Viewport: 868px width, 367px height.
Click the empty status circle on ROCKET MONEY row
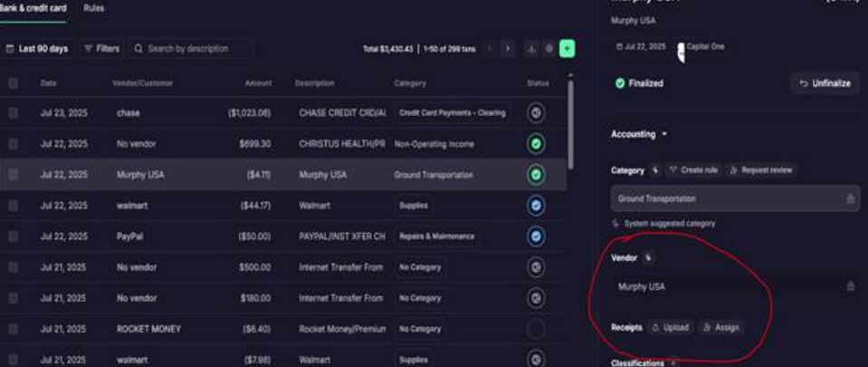click(535, 329)
